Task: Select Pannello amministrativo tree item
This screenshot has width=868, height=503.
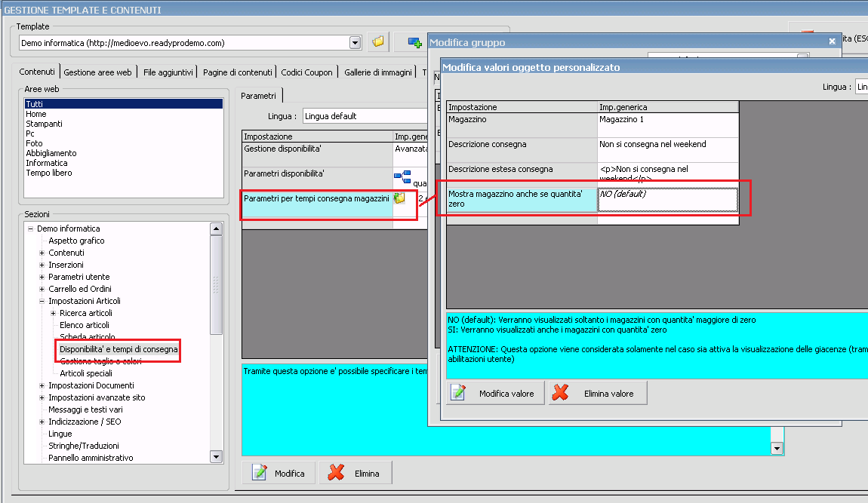Action: coord(91,459)
